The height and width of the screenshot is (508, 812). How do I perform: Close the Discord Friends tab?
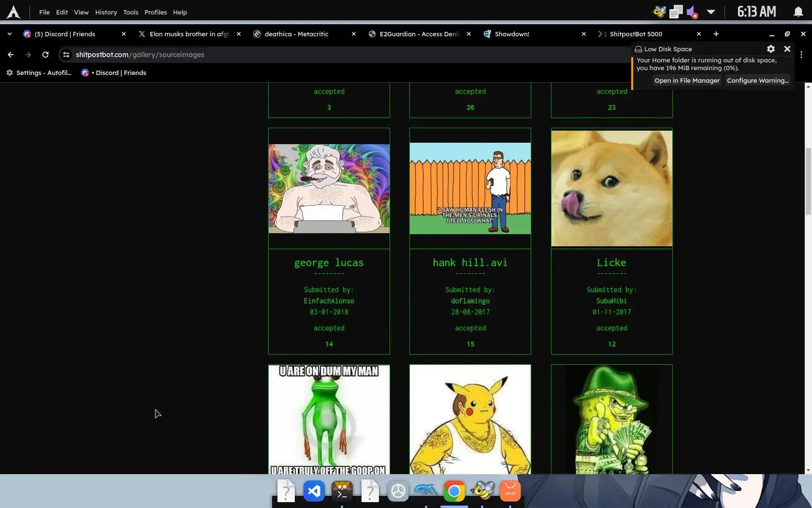pyautogui.click(x=124, y=34)
